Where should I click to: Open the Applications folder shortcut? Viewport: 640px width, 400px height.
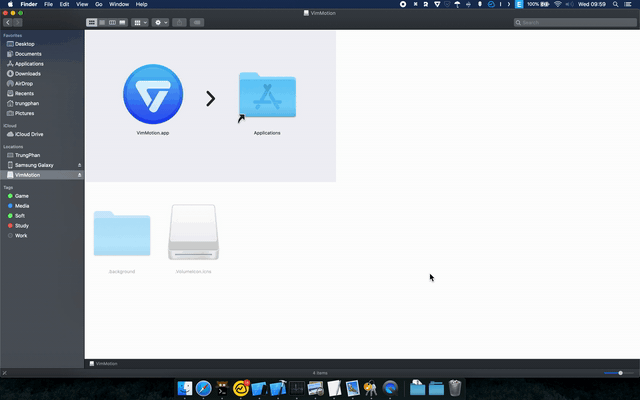[x=267, y=96]
